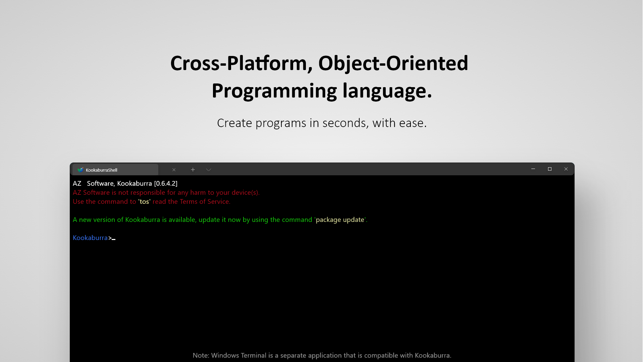Minimize the terminal window
The image size is (644, 362).
pos(533,169)
